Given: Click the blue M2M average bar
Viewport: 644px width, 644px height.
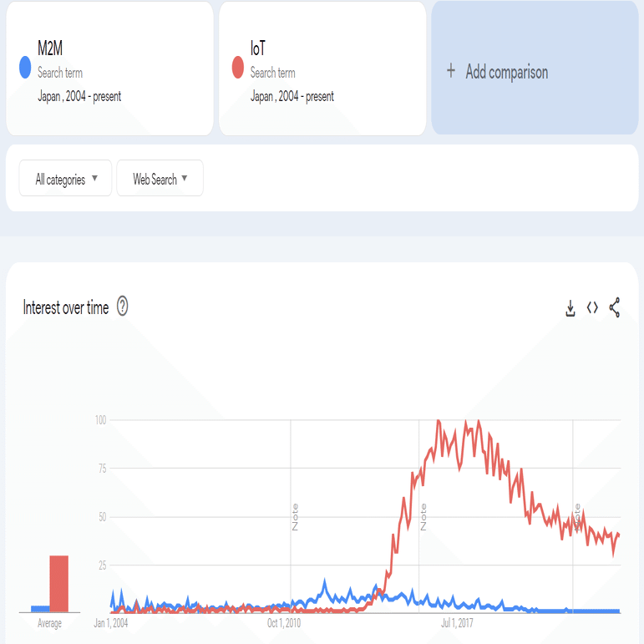Looking at the screenshot, I should click(39, 609).
